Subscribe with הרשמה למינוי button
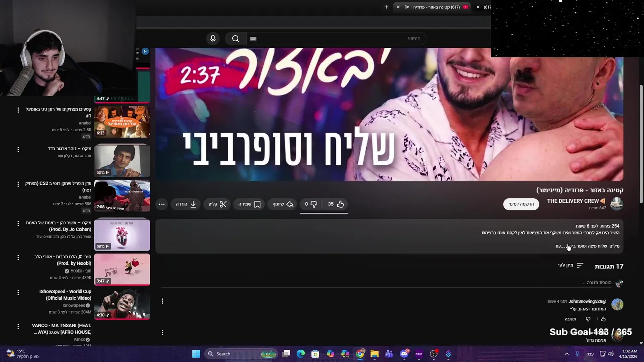Image resolution: width=644 pixels, height=362 pixels. click(x=521, y=204)
